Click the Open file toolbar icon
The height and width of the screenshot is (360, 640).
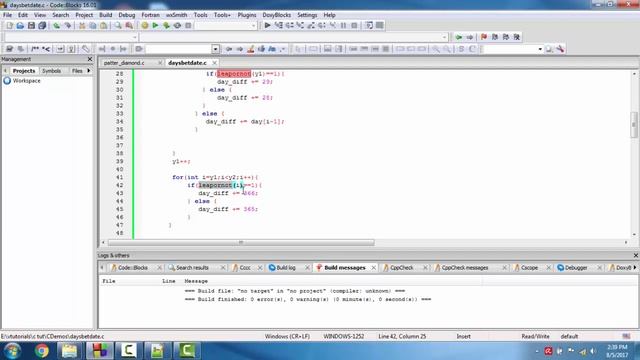[20, 25]
